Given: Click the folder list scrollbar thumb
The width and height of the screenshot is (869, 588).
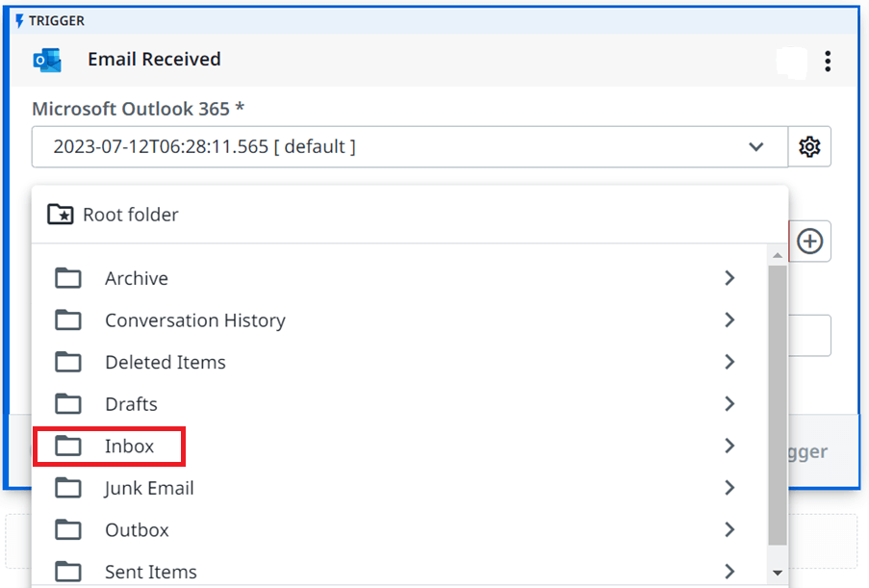Looking at the screenshot, I should [x=778, y=405].
